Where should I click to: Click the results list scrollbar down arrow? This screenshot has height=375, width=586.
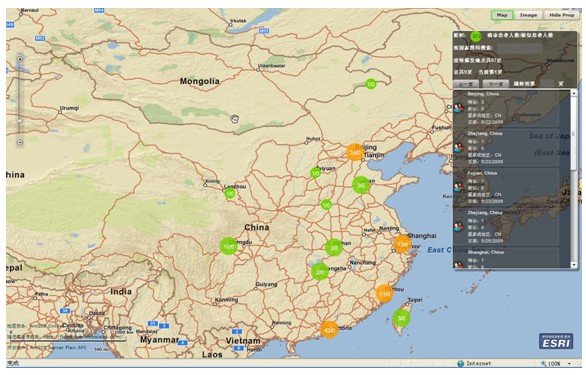(574, 265)
